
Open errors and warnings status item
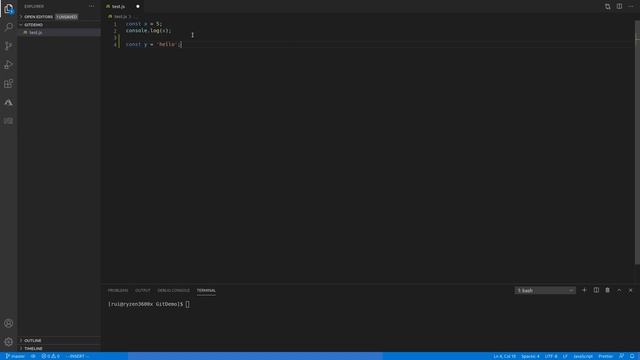point(50,356)
